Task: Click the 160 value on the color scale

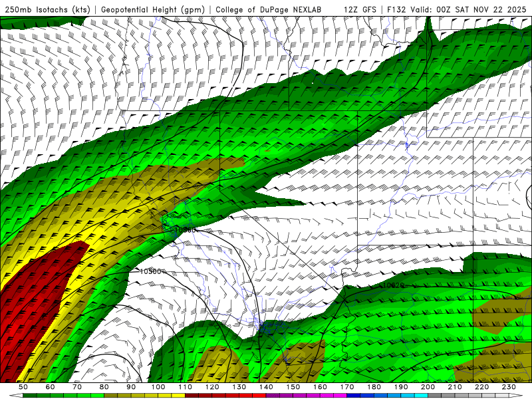Action: point(320,387)
